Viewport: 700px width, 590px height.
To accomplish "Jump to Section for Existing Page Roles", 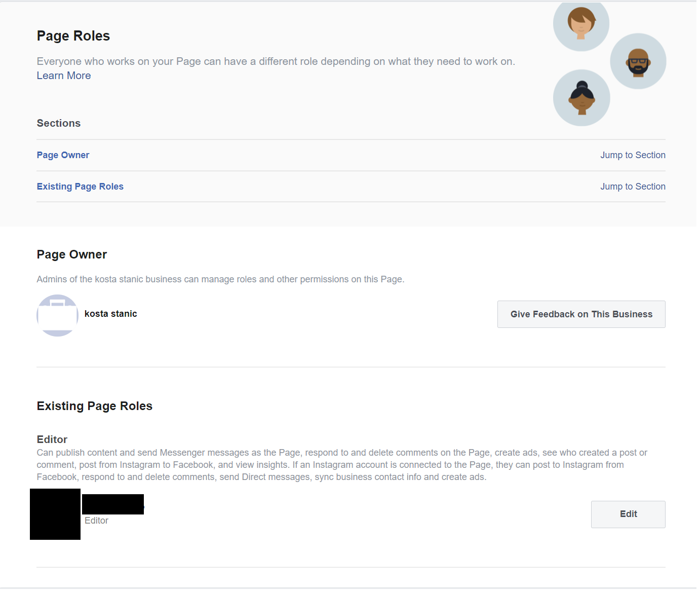I will [633, 187].
